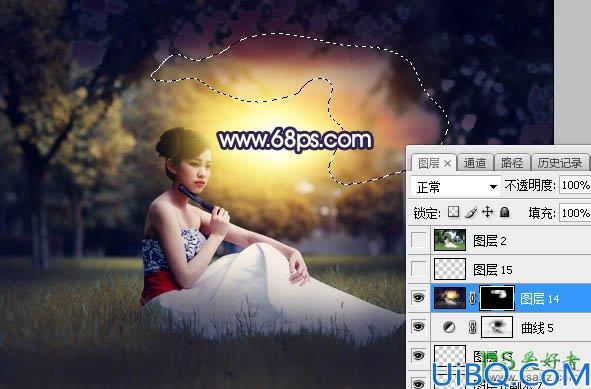Enable lock image pixels brush icon

[471, 213]
